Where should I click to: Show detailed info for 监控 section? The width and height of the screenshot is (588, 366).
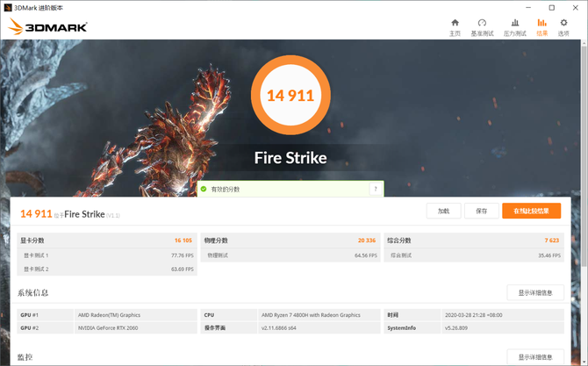tap(535, 356)
